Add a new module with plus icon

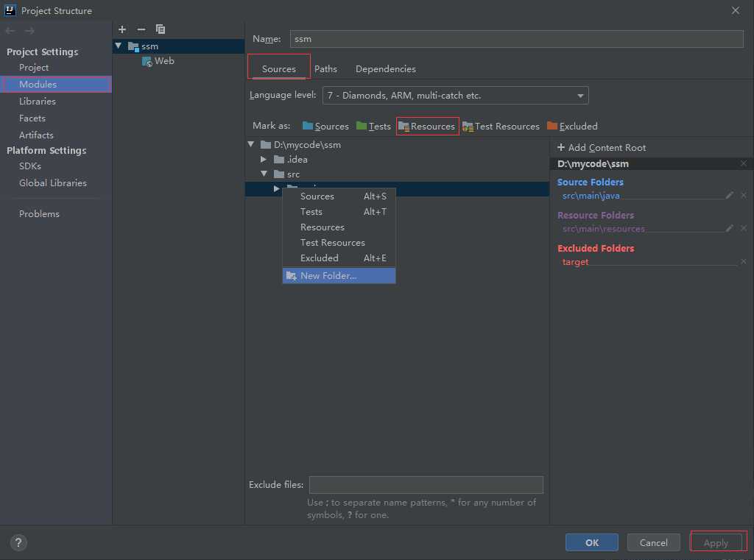(122, 29)
